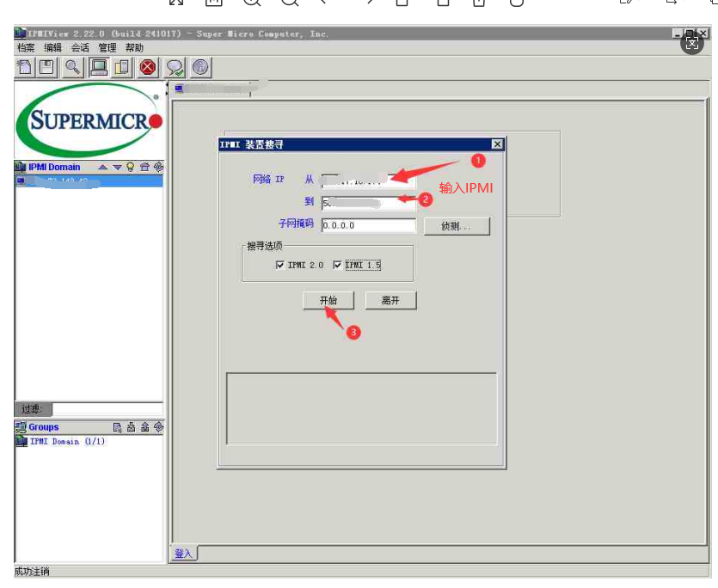718x588 pixels.
Task: Switch to the 登入 tab
Action: [x=183, y=554]
